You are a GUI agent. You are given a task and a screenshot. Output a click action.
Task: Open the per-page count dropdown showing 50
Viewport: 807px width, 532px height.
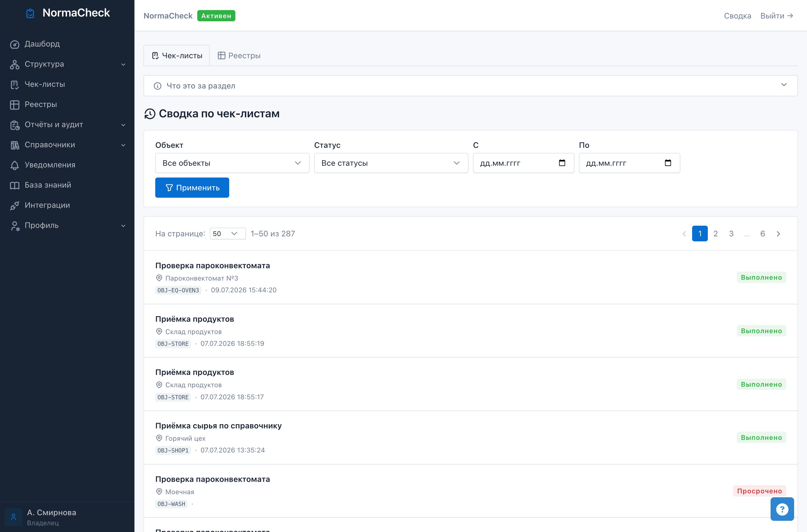pyautogui.click(x=228, y=234)
